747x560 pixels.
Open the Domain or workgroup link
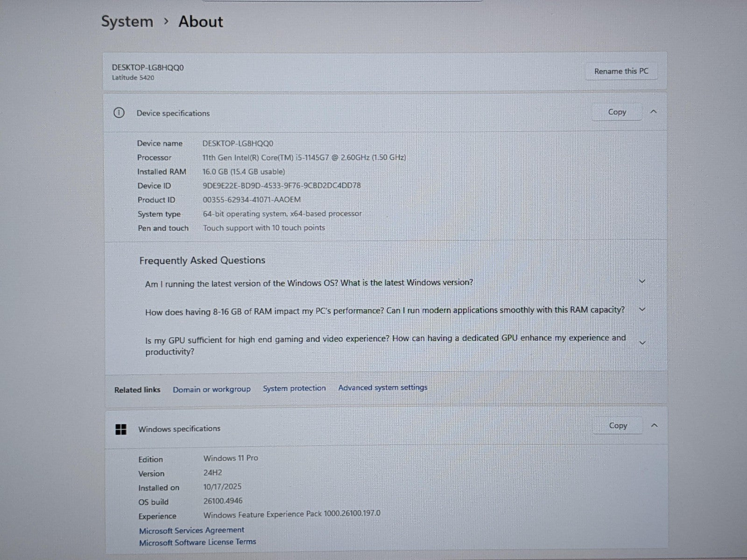[x=211, y=389]
